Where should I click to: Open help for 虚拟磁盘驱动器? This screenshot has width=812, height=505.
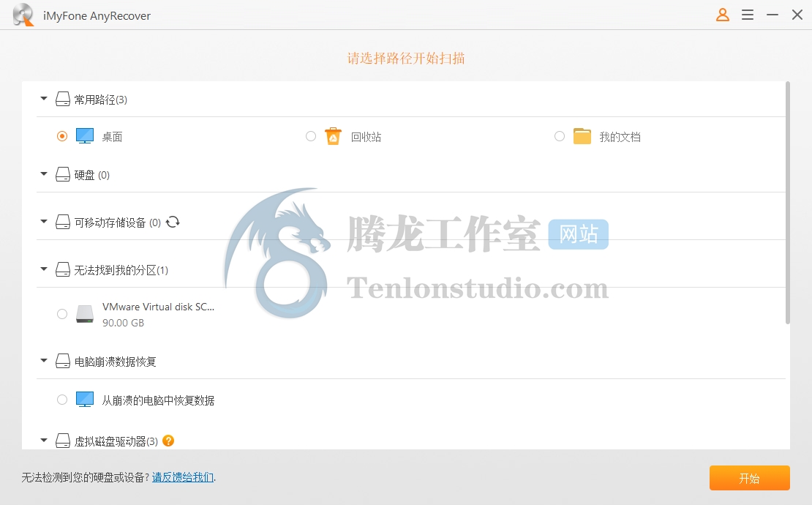168,441
